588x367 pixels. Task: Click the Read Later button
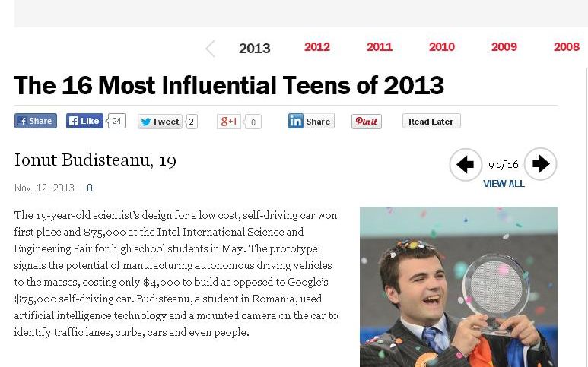pos(431,122)
